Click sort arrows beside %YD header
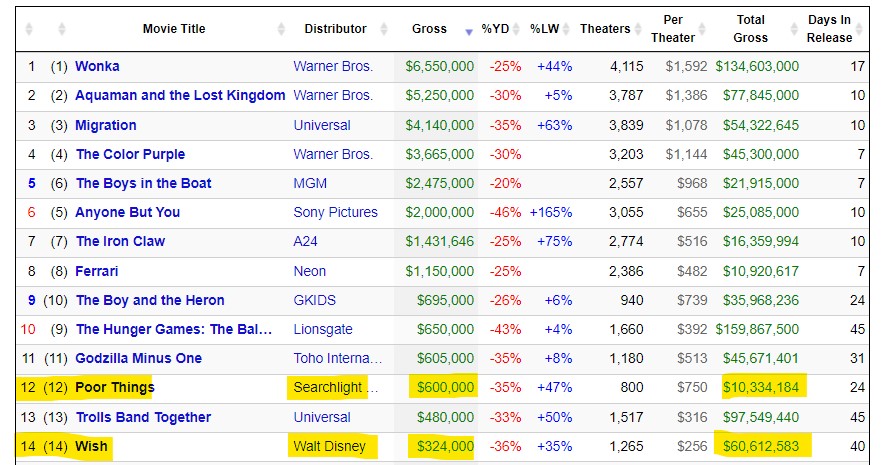881x465 pixels. (517, 29)
